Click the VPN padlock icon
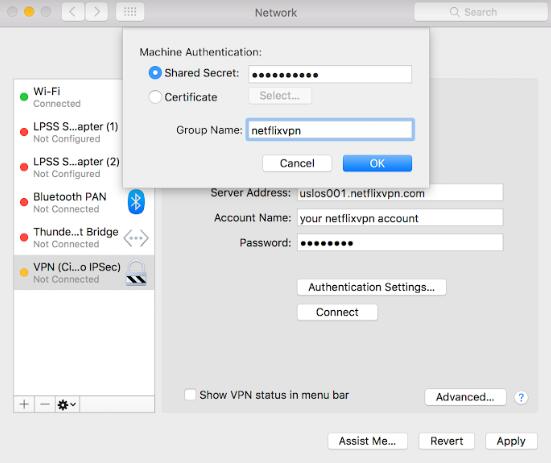 click(136, 273)
